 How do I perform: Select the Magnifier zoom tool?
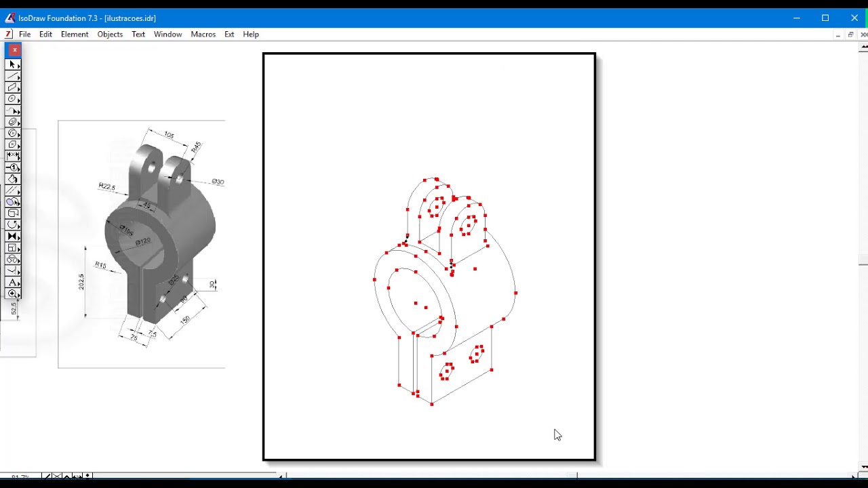pyautogui.click(x=13, y=294)
